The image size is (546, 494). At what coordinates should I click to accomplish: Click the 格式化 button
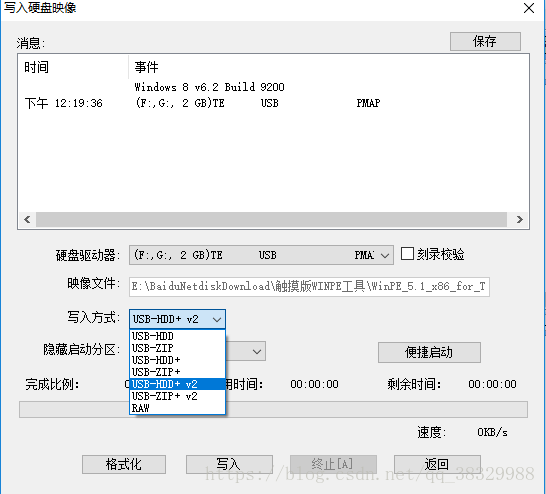[124, 464]
